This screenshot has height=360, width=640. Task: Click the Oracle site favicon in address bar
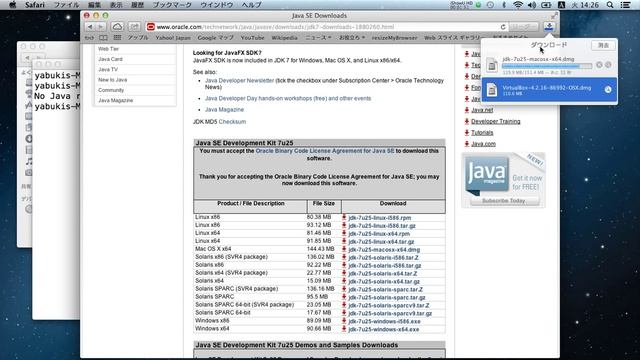click(150, 27)
